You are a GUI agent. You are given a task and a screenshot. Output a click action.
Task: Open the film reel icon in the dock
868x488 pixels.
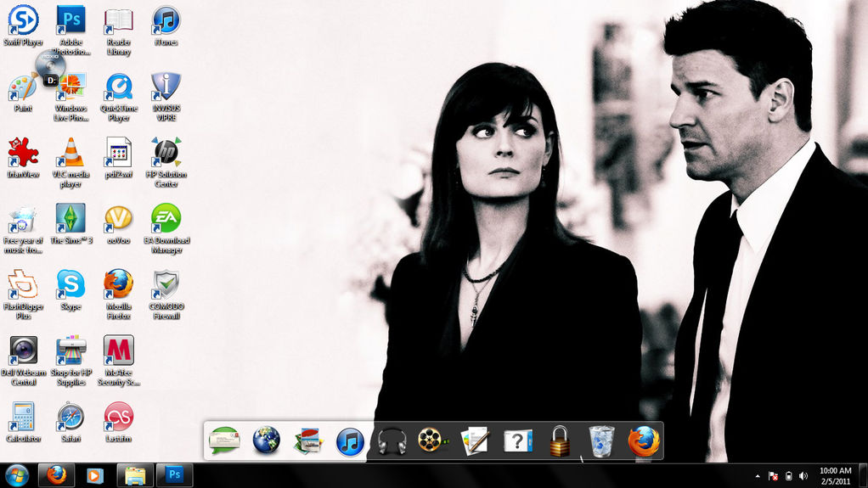[x=433, y=440]
